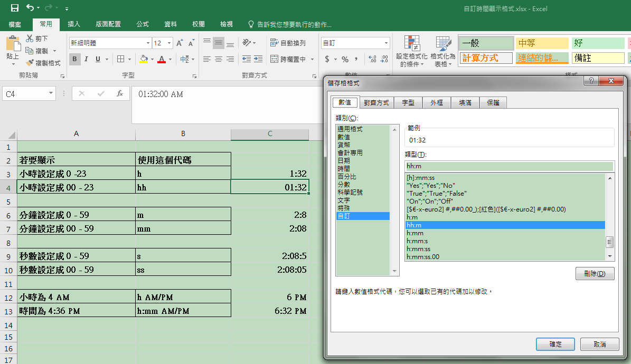Click the Fill Color bucket icon
This screenshot has width=631, height=364.
144,59
